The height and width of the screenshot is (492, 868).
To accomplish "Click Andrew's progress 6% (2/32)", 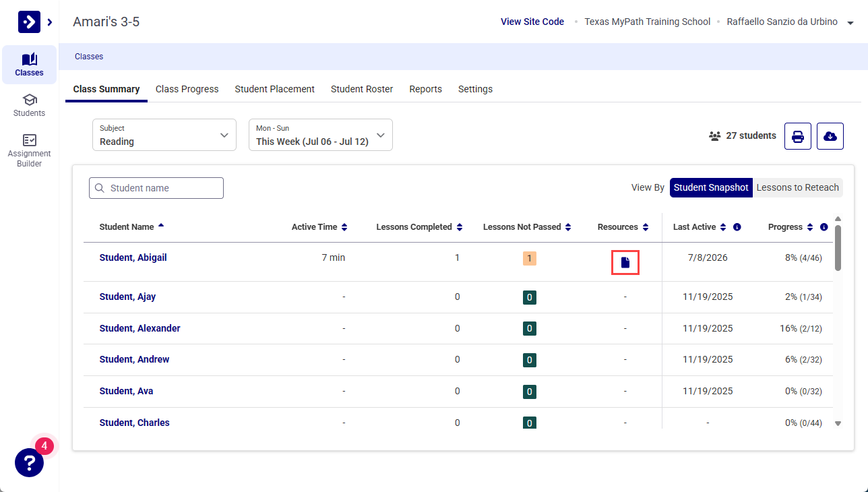I will tap(803, 359).
